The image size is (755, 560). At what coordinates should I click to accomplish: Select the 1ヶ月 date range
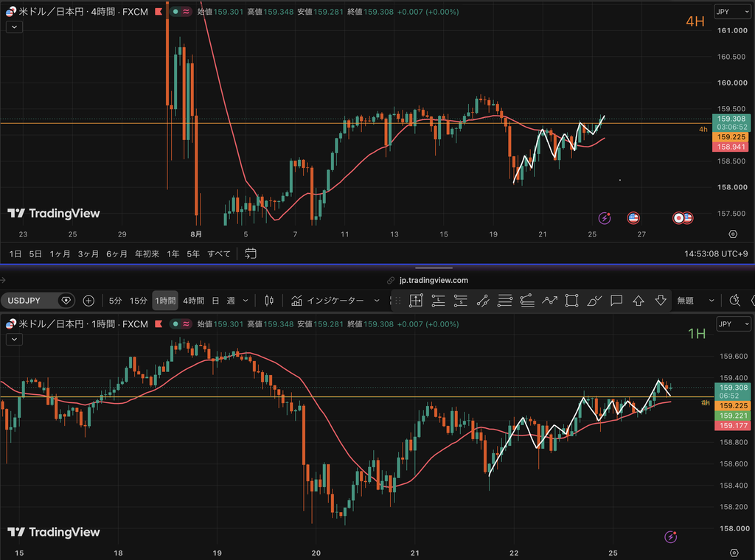[60, 253]
